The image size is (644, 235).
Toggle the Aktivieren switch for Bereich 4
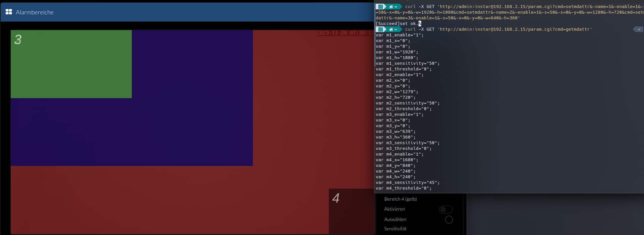pos(446,210)
